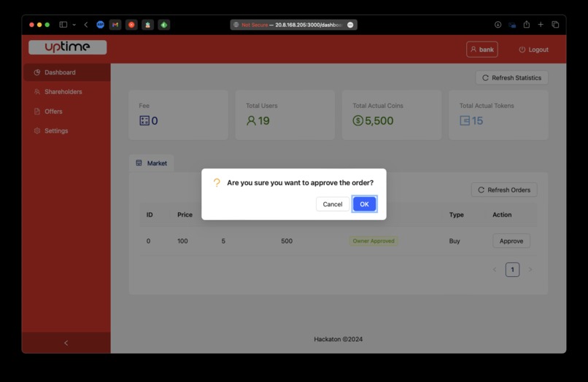
Task: Open a new tab with plus icon
Action: (x=541, y=24)
